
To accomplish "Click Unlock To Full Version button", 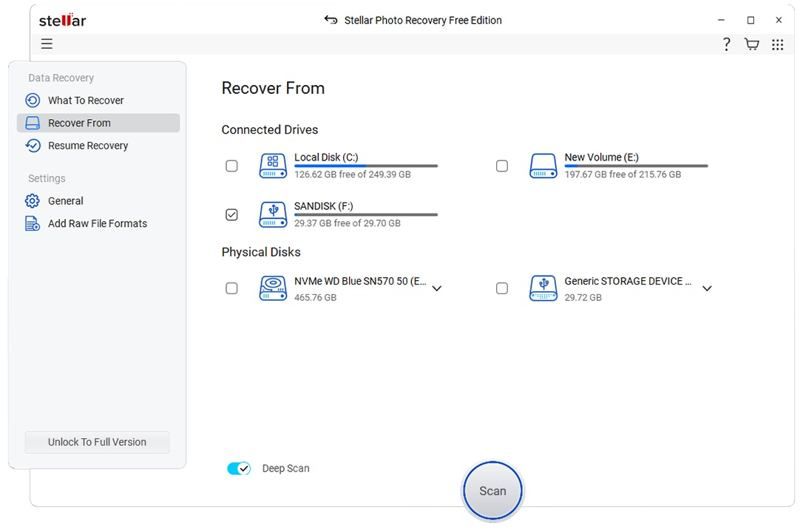I will (97, 442).
